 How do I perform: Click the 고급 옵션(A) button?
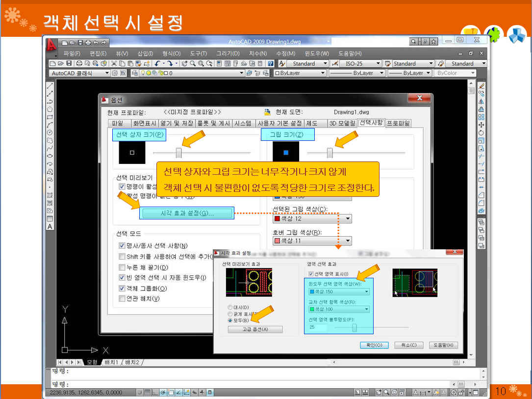click(x=255, y=329)
